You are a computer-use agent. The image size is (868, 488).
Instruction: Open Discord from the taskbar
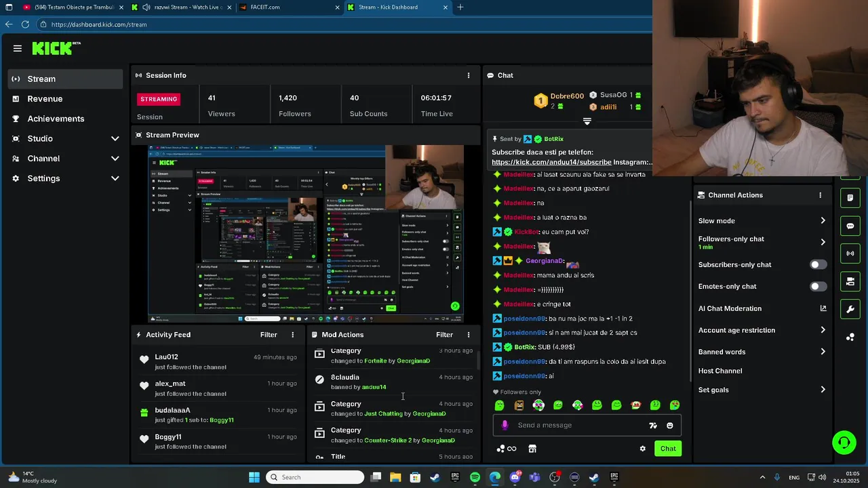[x=515, y=477]
